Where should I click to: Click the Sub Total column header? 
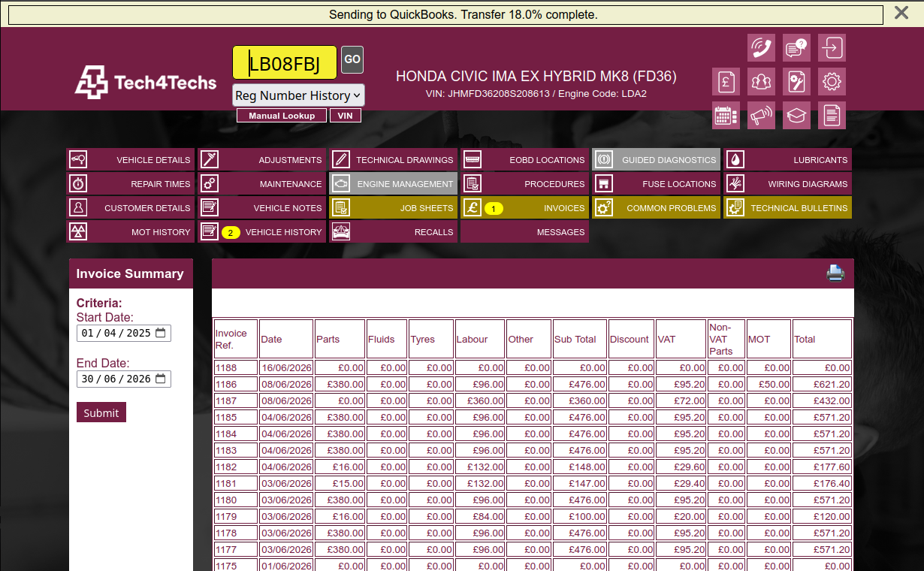pos(579,339)
